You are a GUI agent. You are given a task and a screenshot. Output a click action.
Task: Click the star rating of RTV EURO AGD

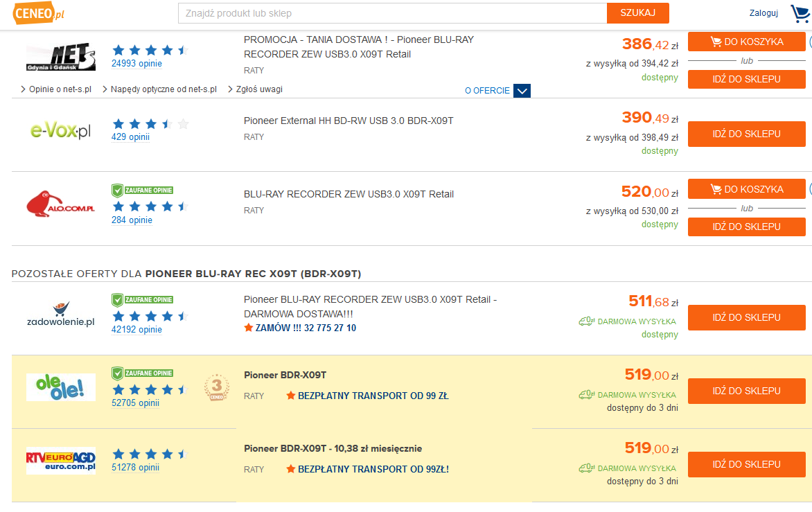pyautogui.click(x=150, y=454)
